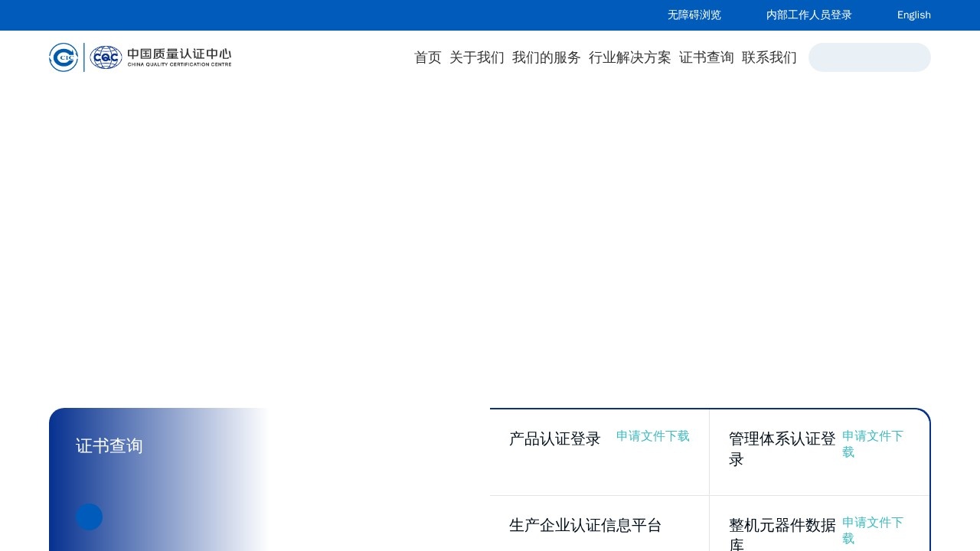Open 生产企业认证信息平台

click(586, 525)
